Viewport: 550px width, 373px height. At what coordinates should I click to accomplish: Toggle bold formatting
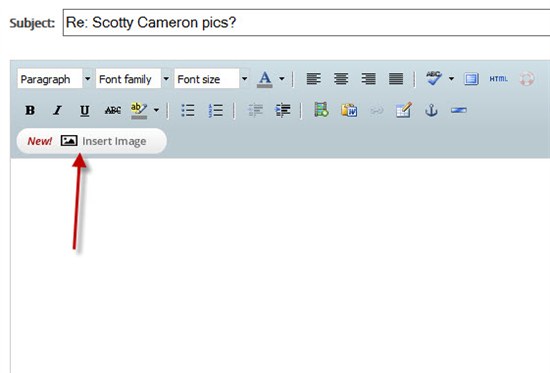tap(30, 111)
